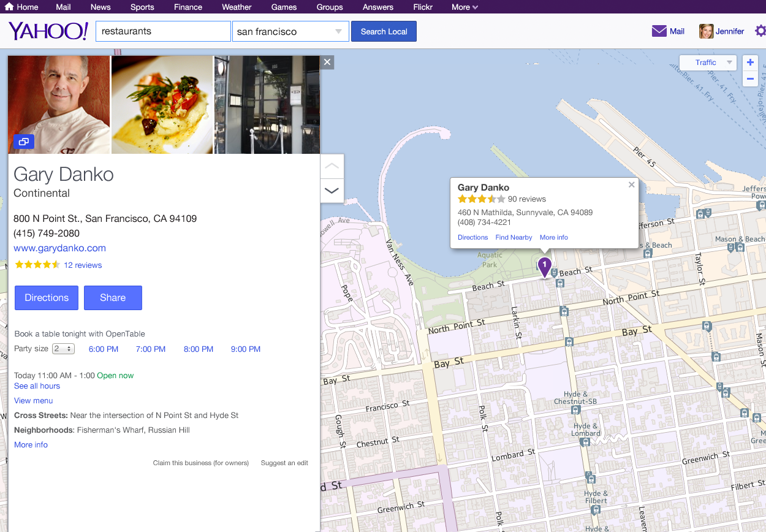The image size is (766, 532).
Task: Click the Home icon in top bar
Action: (9, 7)
